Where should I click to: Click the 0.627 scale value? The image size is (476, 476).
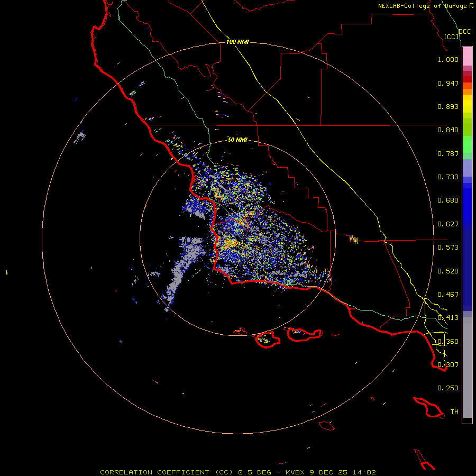pos(448,224)
